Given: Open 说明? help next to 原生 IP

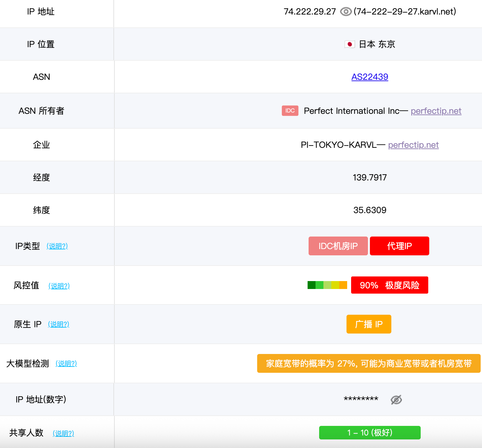Looking at the screenshot, I should [59, 324].
